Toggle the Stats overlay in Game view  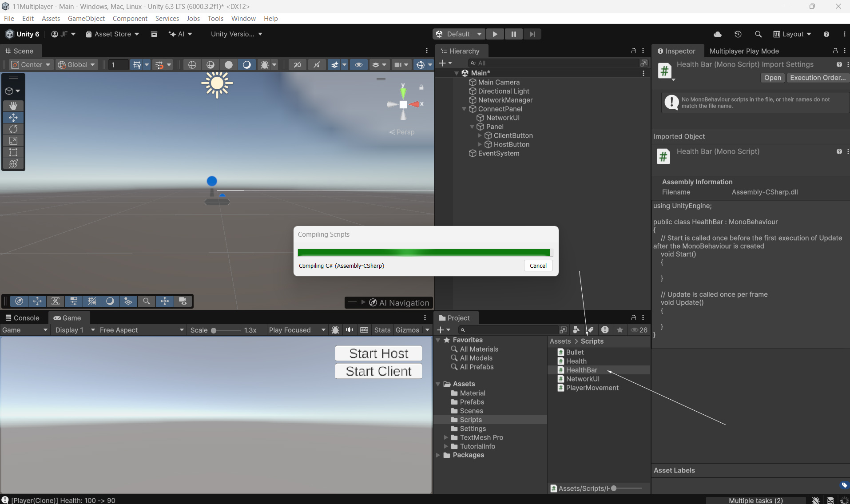coord(382,330)
